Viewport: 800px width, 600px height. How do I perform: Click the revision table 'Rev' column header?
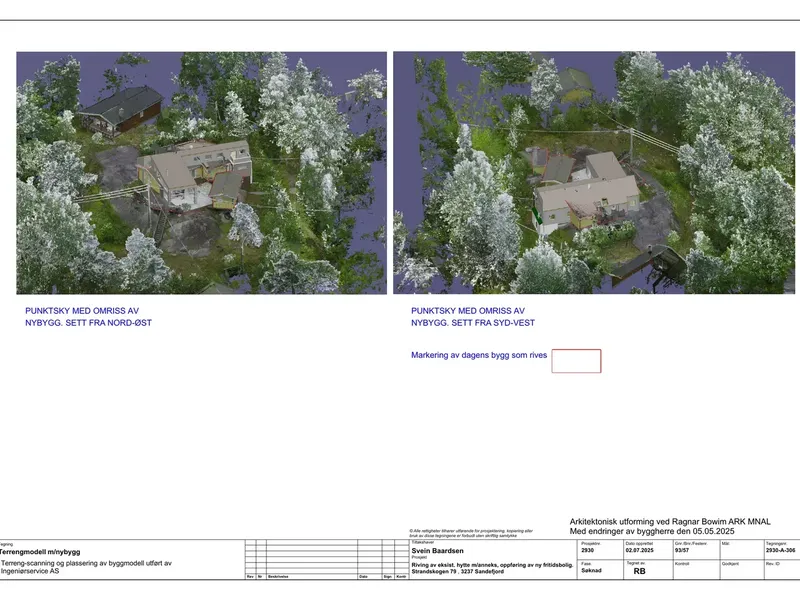coord(250,577)
